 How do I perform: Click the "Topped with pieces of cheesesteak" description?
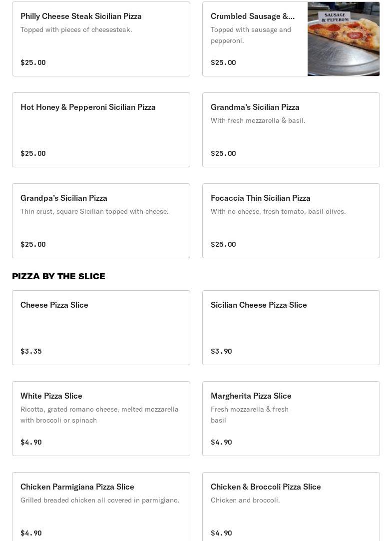coord(76,29)
